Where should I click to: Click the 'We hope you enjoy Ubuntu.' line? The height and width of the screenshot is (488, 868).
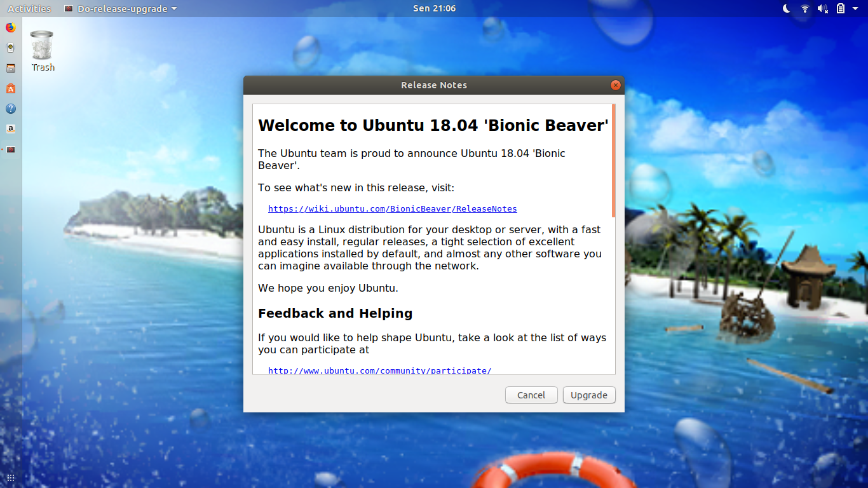(x=328, y=288)
